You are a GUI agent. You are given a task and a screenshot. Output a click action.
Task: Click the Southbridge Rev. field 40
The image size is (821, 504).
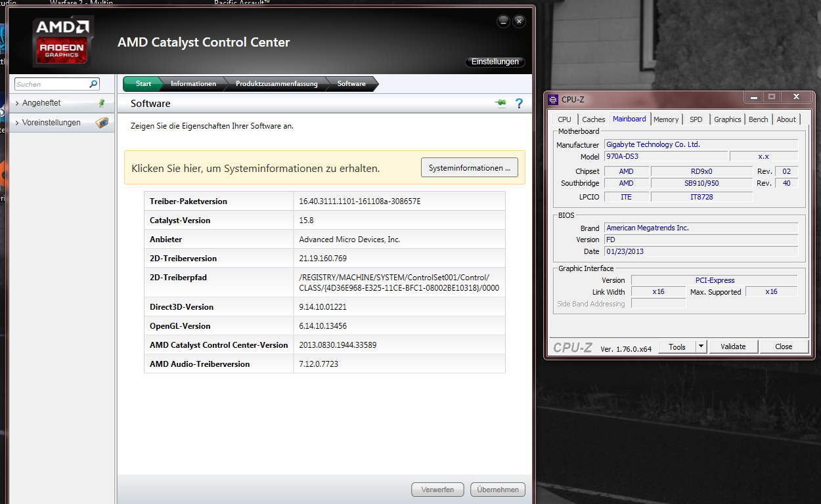click(x=786, y=183)
